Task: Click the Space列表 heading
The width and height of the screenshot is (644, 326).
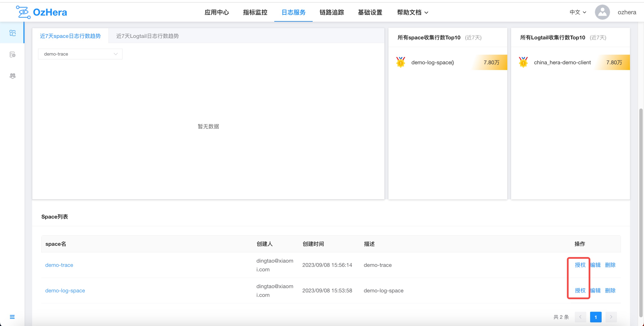Action: (55, 217)
